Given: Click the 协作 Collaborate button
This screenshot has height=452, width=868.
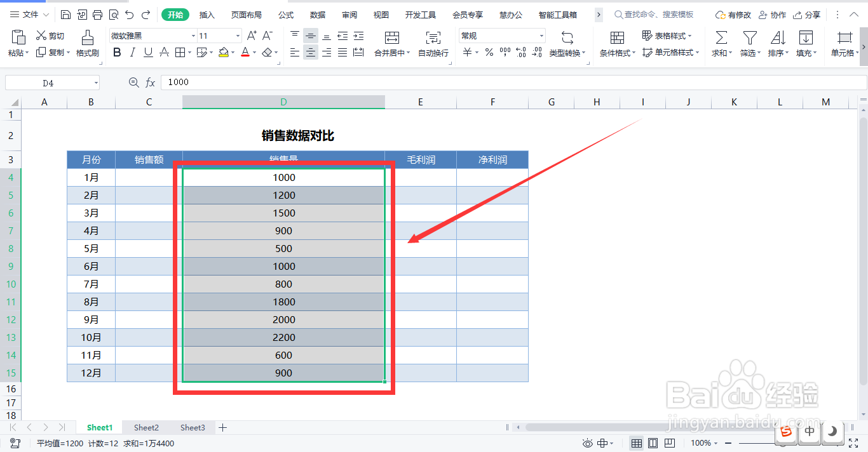Looking at the screenshot, I should 772,15.
